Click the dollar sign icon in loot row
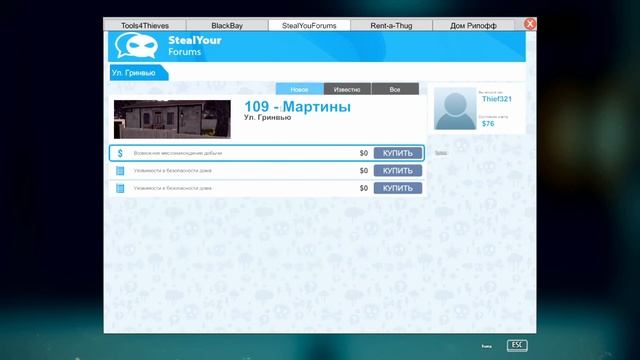Viewport: 640px width, 360px height. click(x=120, y=153)
